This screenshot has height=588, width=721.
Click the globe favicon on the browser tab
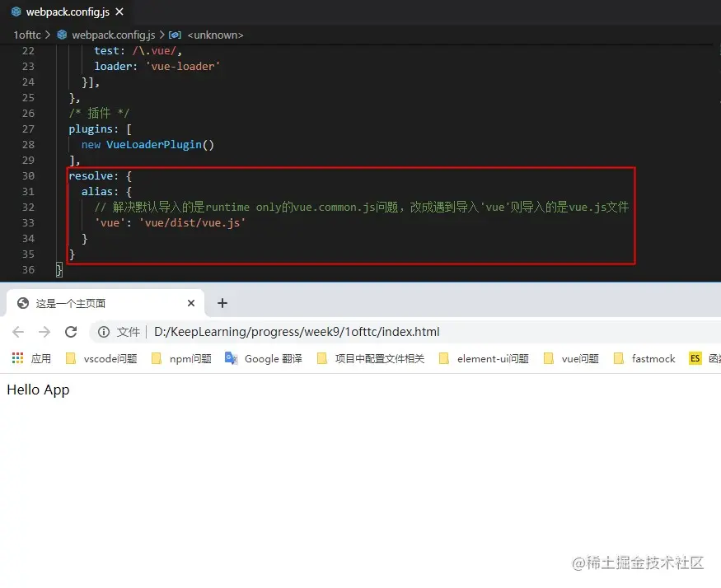tap(23, 303)
